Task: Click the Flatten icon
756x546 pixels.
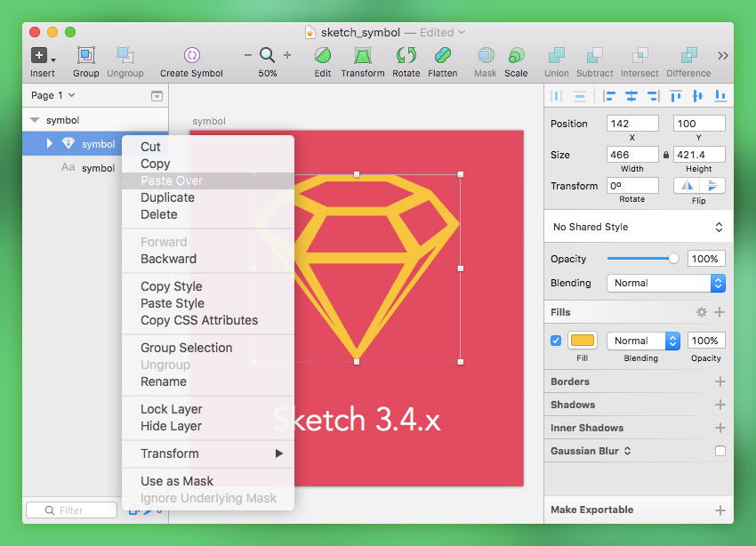Action: (x=442, y=55)
